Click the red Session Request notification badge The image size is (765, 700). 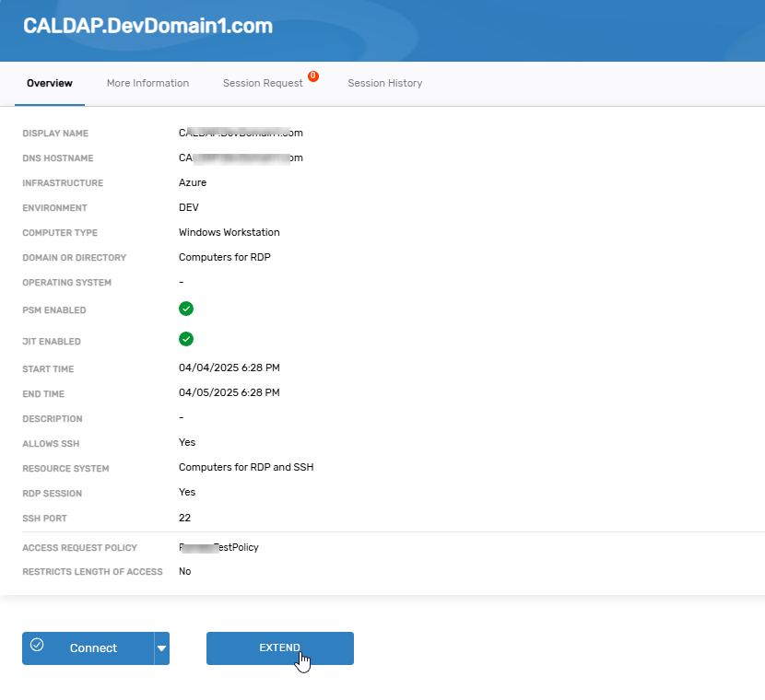point(313,76)
